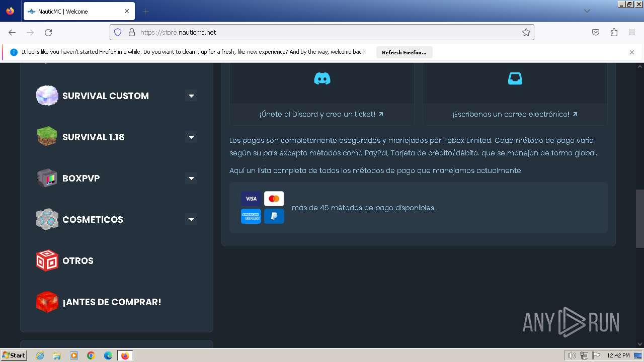Follow the ¡Únete al Discord y crea un ticket! link

click(321, 114)
